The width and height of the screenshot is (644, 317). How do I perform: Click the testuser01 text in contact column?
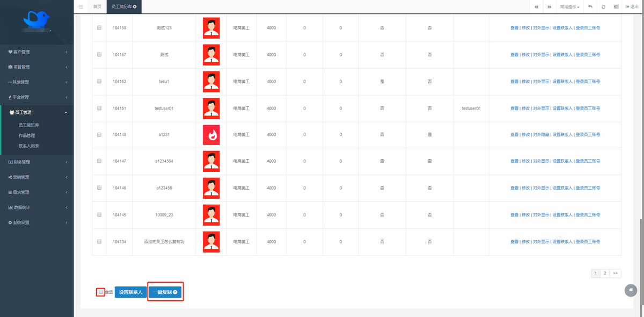(x=471, y=108)
